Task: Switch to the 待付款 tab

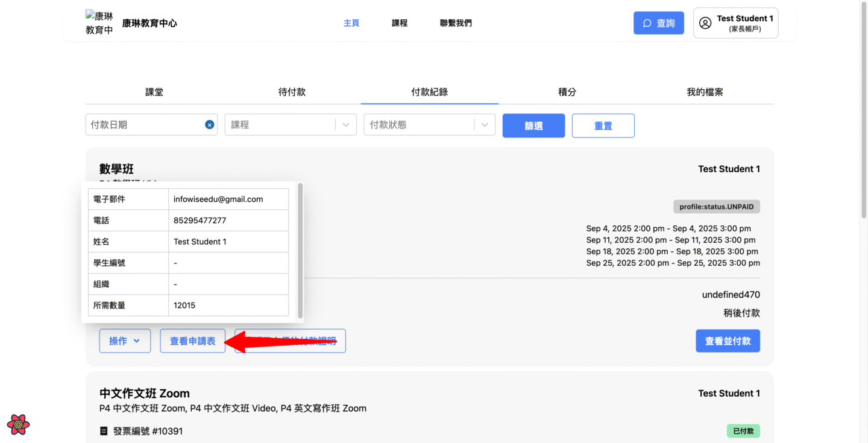Action: pos(292,92)
